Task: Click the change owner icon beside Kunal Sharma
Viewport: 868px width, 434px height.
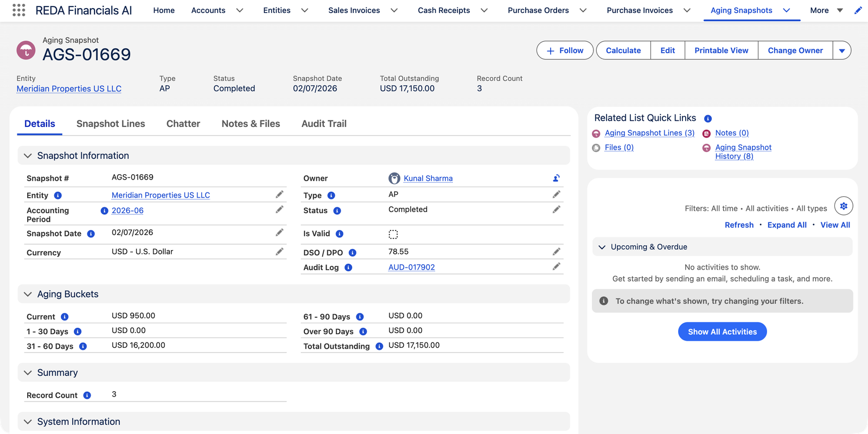Action: (x=556, y=178)
